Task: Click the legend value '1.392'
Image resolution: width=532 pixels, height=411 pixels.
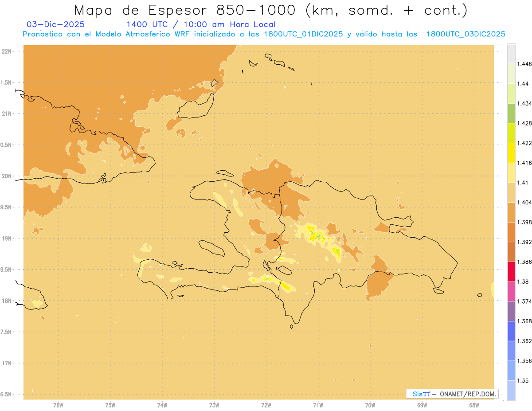Action: (524, 242)
